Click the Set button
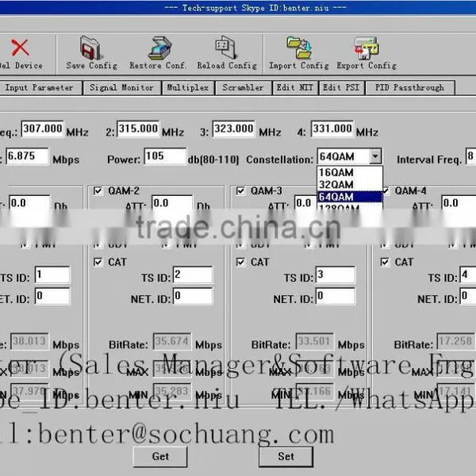The image size is (476, 476). point(286,457)
